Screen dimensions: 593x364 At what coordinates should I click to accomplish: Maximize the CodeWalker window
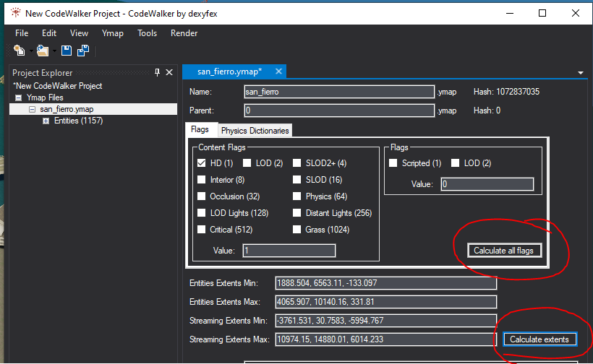[542, 13]
